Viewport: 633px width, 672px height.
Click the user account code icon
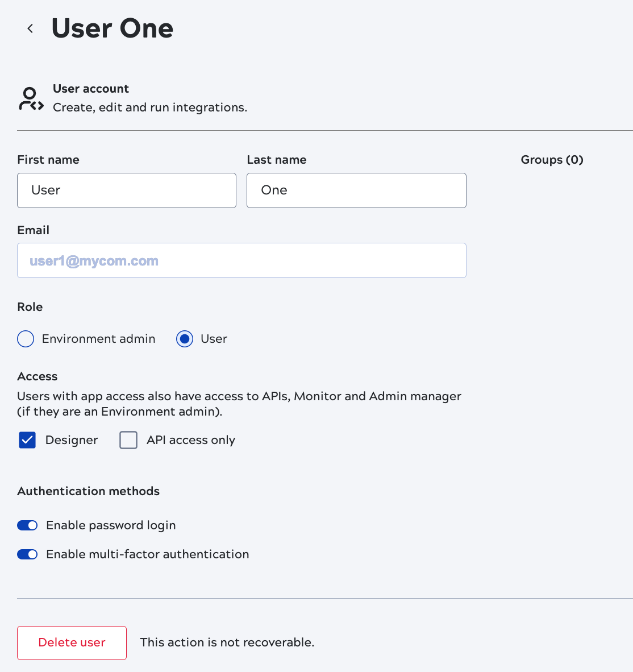point(31,99)
